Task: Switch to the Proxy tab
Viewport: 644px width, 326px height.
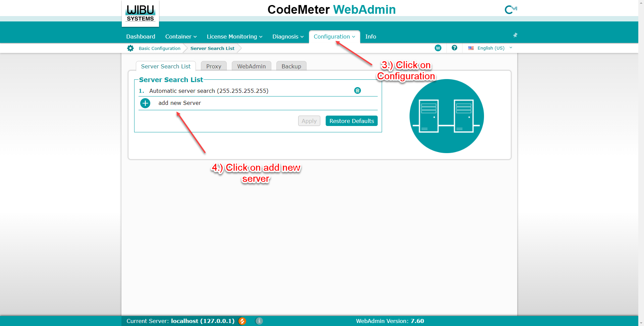Action: coord(214,66)
